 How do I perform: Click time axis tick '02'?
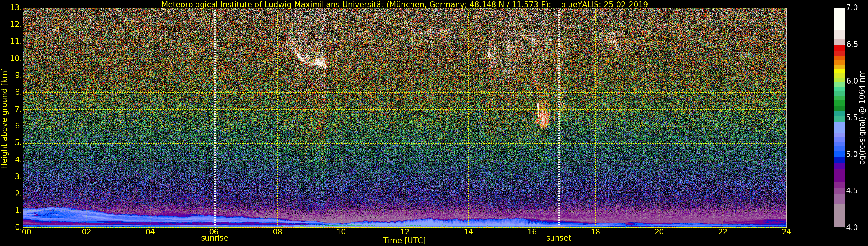(x=87, y=232)
